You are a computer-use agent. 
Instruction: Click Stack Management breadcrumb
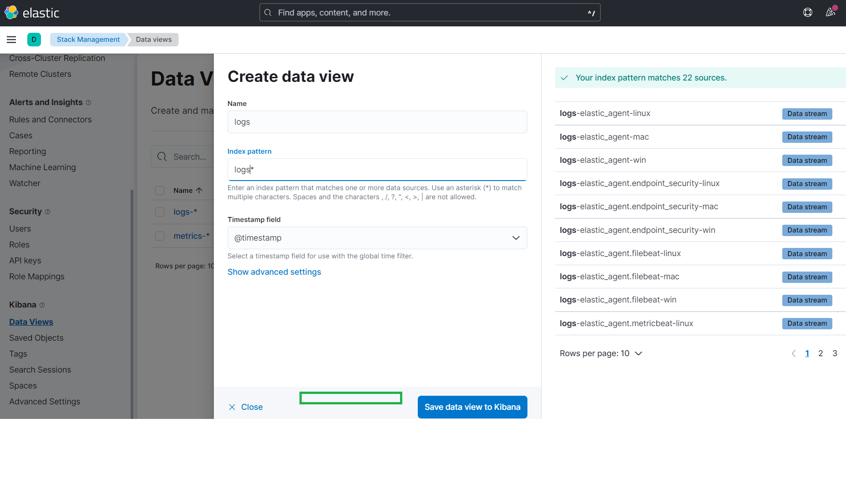coord(88,40)
